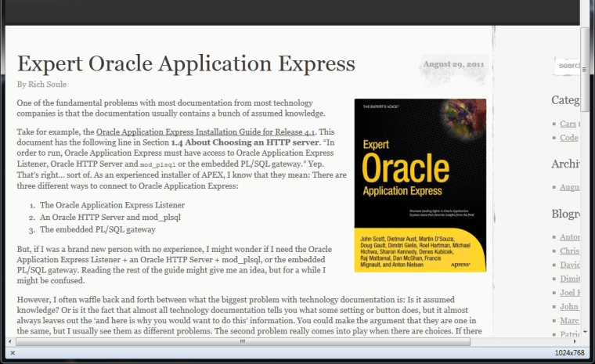595x364 pixels.
Task: Click the vertical scrollbar down arrow
Action: point(585,332)
